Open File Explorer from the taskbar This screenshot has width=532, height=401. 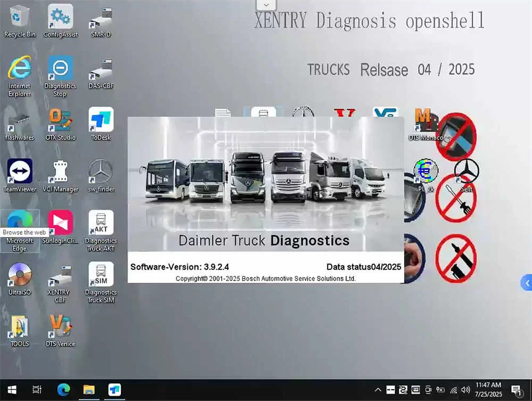pos(89,390)
